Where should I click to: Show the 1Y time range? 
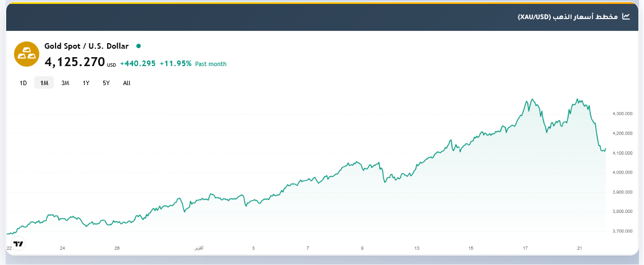point(86,83)
